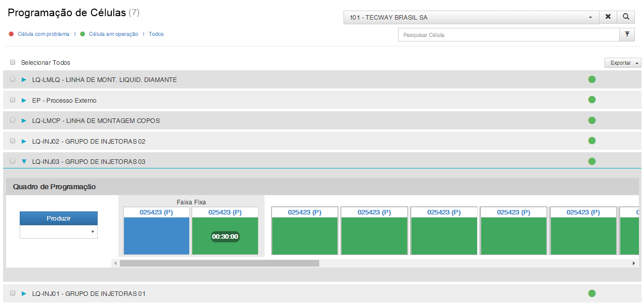
Task: Check the LQ-LMLQ row checkbox
Action: (x=13, y=79)
